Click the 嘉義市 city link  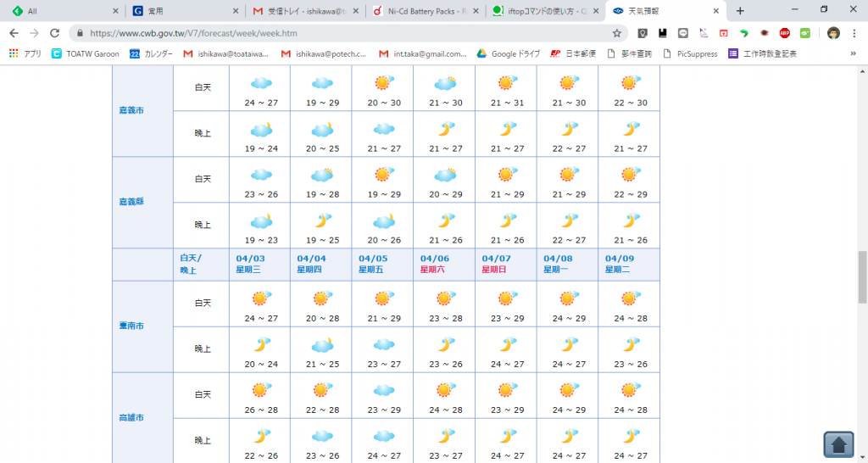pyautogui.click(x=131, y=110)
